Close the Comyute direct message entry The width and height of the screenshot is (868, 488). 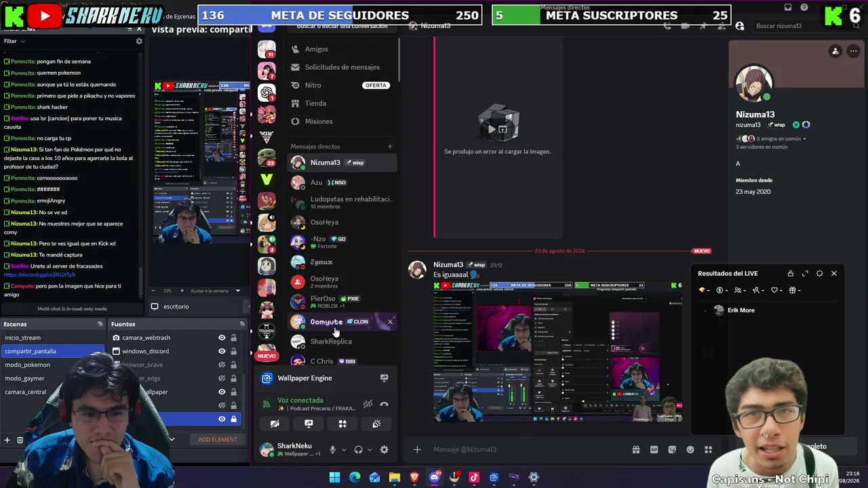(390, 321)
